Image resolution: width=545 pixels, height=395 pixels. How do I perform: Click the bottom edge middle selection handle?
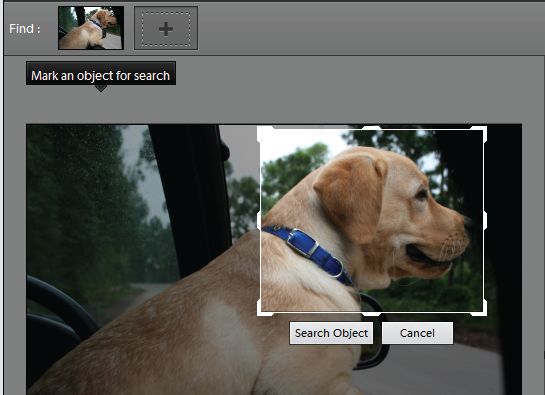click(x=372, y=314)
